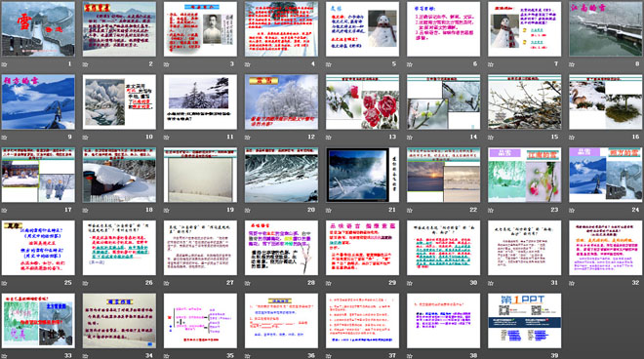Select slide 37 thumbnail with red numbered list

pos(362,321)
